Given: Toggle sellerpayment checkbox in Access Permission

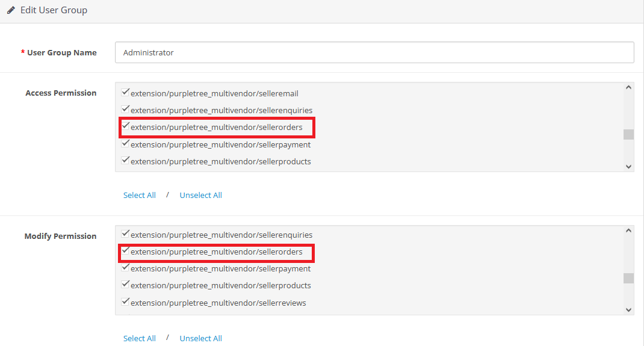Looking at the screenshot, I should click(125, 144).
